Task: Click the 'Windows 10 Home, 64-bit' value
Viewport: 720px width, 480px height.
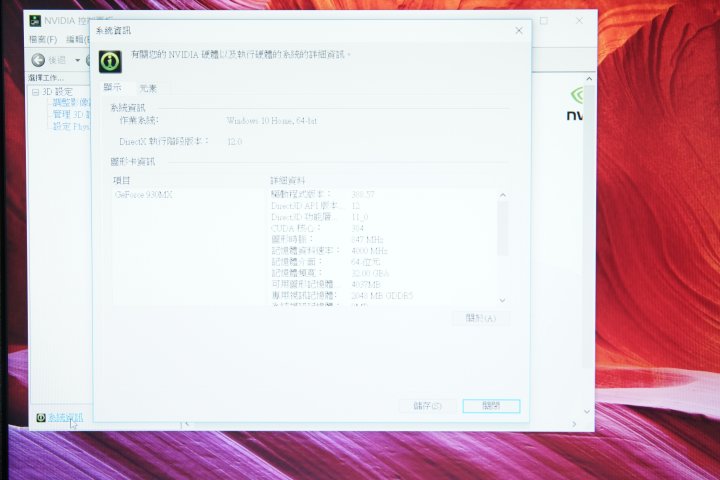Action: coord(272,121)
